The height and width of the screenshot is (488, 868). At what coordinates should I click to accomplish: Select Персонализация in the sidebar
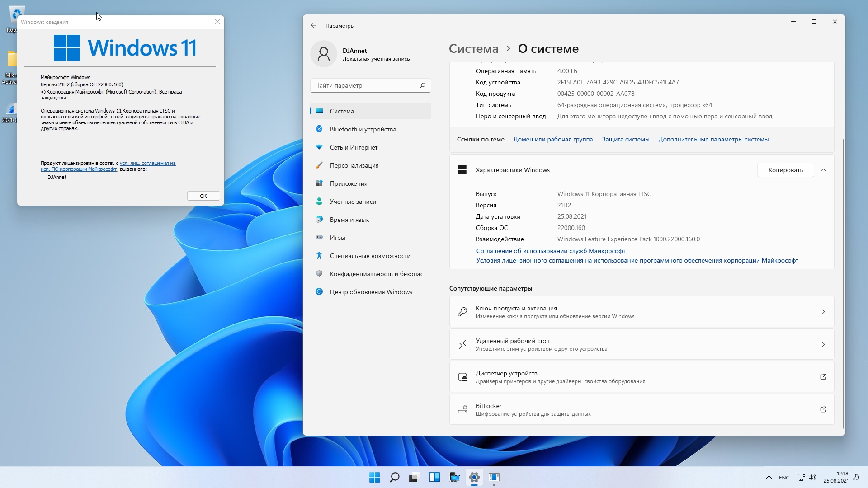click(354, 165)
